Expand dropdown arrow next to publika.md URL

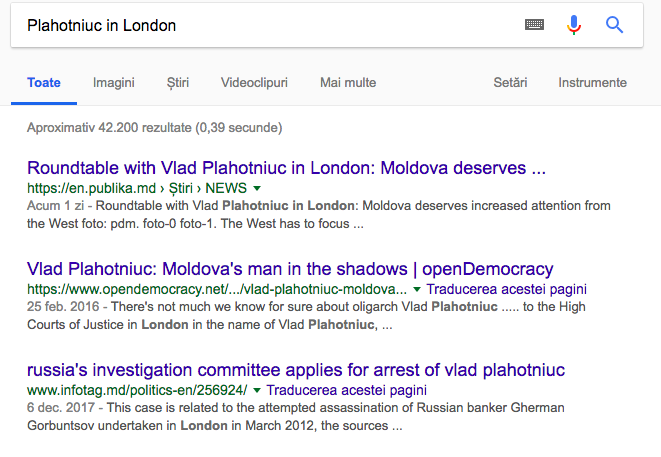coord(257,188)
